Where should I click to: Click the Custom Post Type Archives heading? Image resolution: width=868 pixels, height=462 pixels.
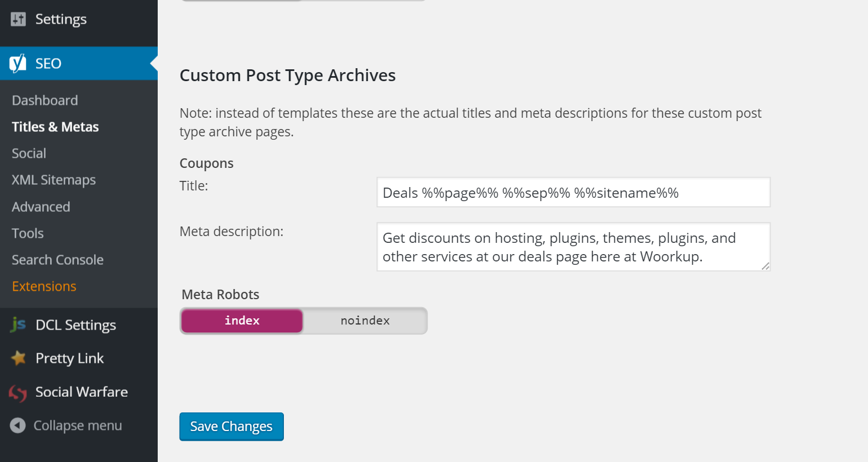click(x=288, y=75)
